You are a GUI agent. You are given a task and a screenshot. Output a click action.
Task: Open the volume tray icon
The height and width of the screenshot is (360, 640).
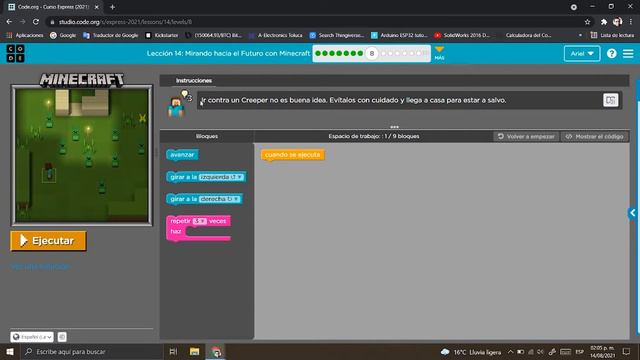coord(540,352)
